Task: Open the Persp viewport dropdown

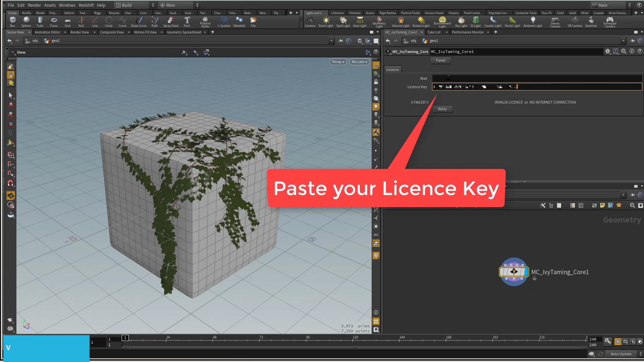Action: tap(338, 62)
